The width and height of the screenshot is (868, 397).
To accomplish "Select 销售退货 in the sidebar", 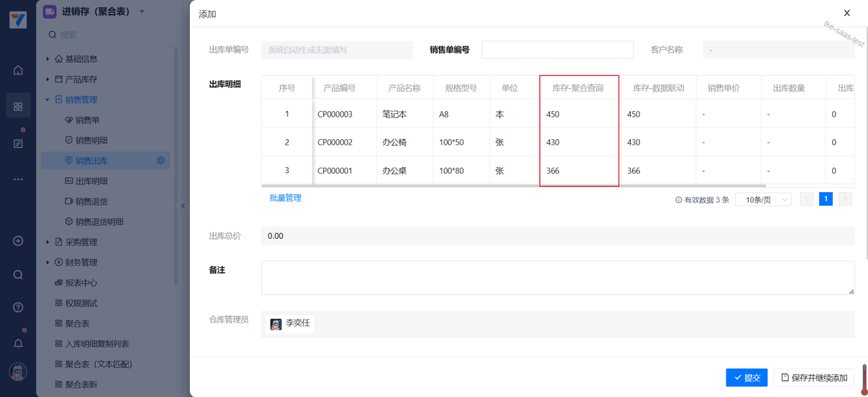I will click(91, 202).
